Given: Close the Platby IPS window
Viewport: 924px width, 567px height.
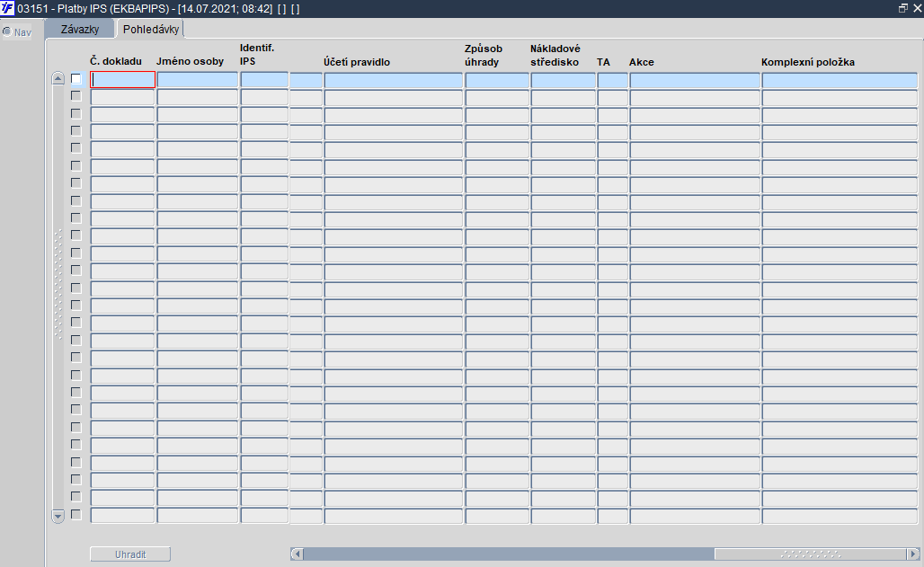Looking at the screenshot, I should point(917,8).
